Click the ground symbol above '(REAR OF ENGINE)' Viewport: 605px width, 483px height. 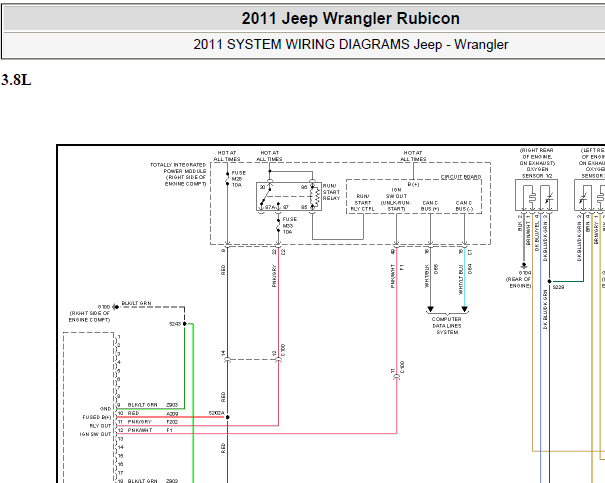click(524, 266)
